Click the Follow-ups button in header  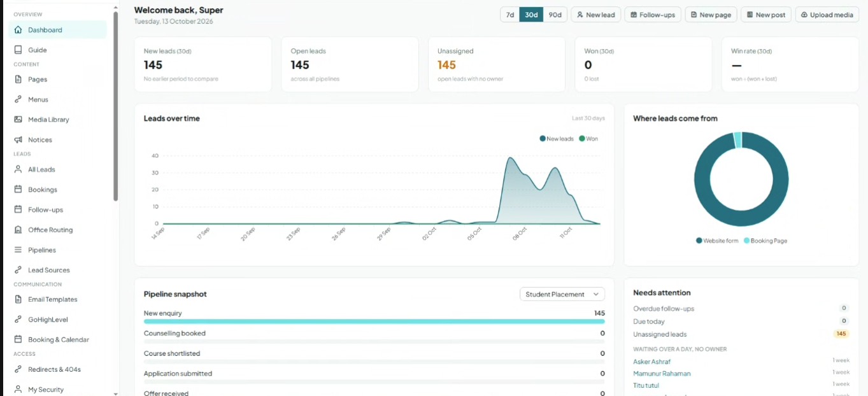[653, 15]
